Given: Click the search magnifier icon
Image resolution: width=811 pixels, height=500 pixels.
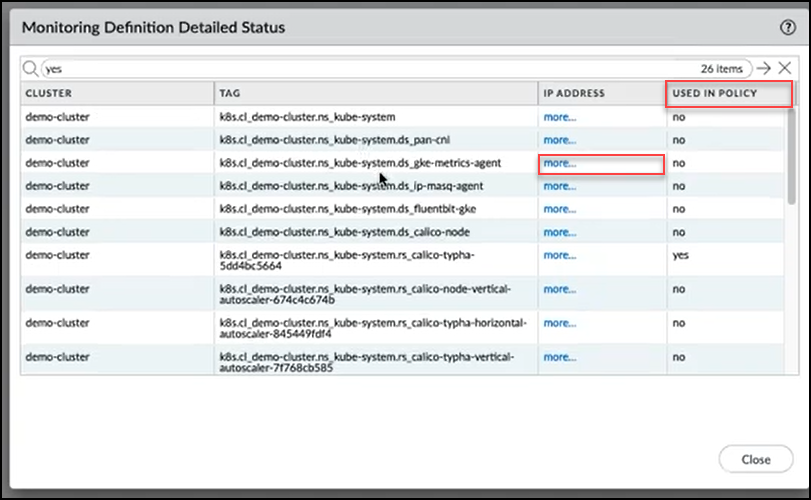Looking at the screenshot, I should 31,69.
